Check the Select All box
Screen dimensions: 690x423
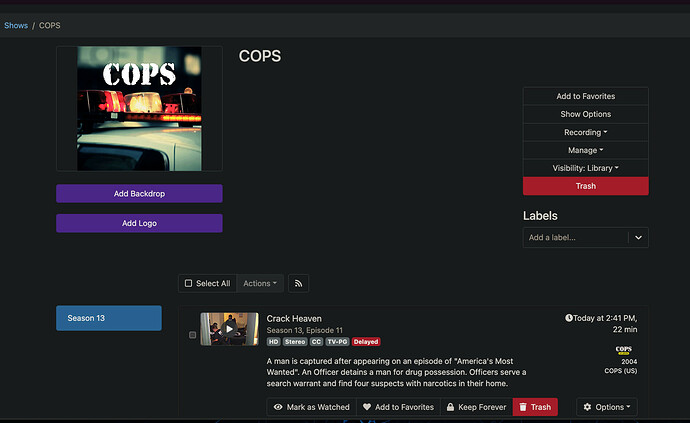(207, 283)
